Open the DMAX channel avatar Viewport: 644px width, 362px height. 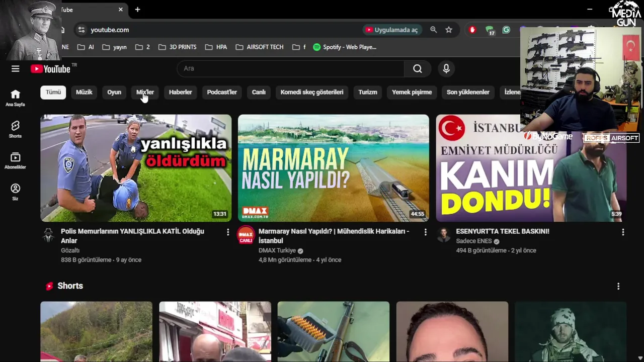pos(246,235)
